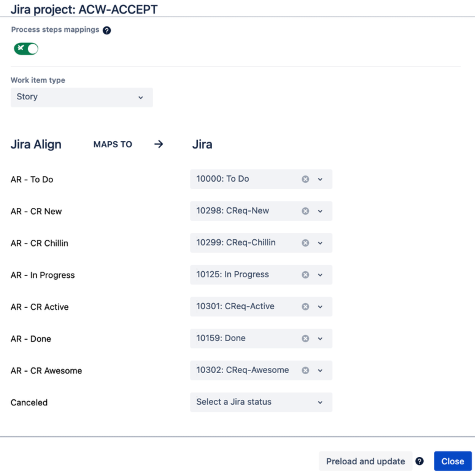Toggle the Process steps mappings switch

click(x=26, y=49)
